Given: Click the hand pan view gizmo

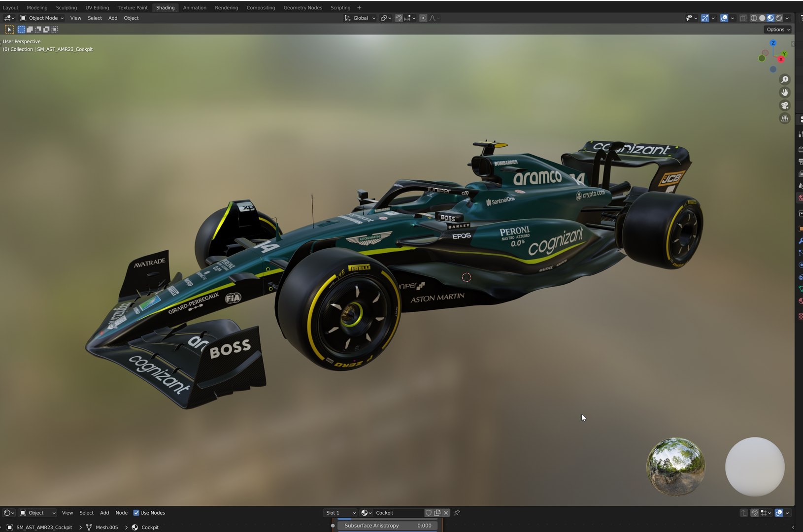Looking at the screenshot, I should [785, 93].
